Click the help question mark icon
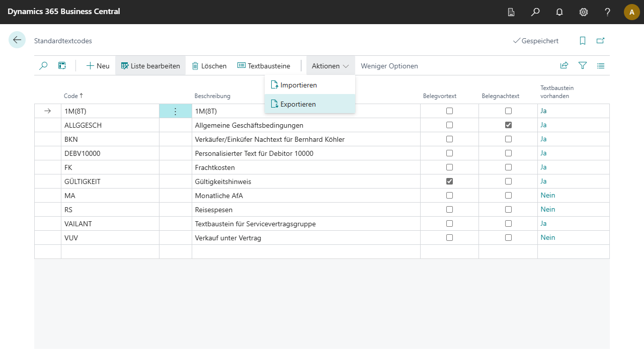644x362 pixels. tap(608, 12)
